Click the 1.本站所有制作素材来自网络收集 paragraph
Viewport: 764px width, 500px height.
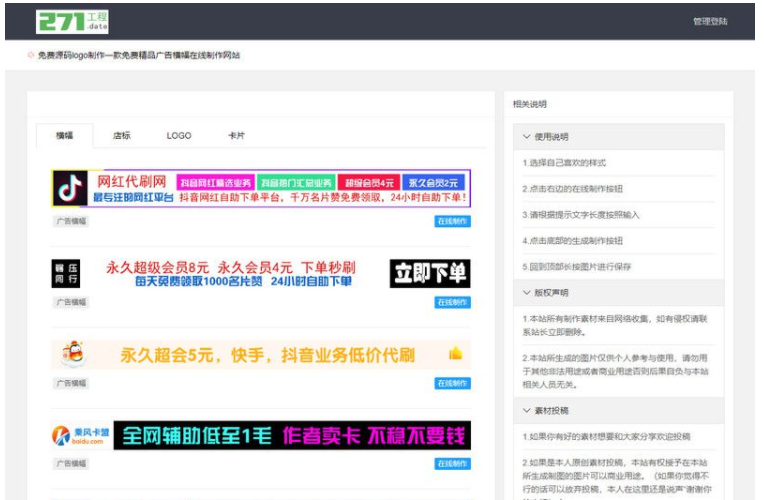(615, 326)
